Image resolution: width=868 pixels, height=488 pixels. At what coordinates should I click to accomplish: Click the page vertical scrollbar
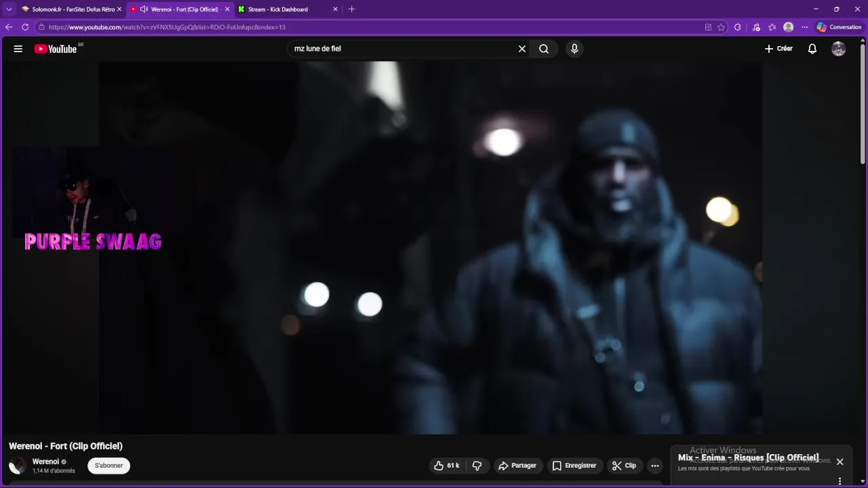[x=863, y=105]
